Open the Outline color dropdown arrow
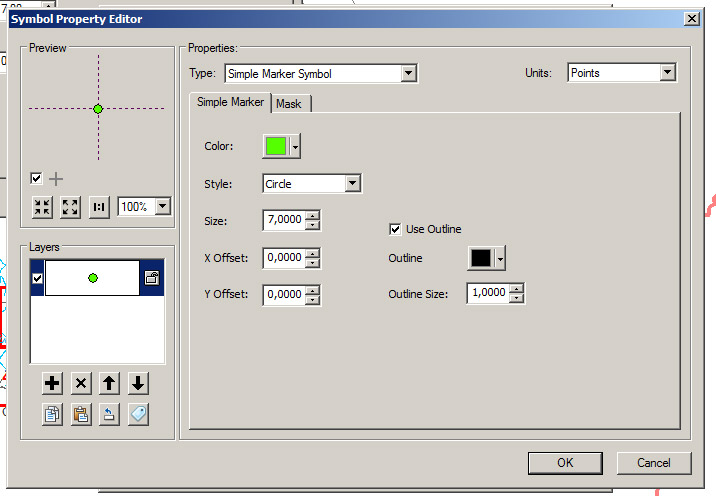This screenshot has width=716, height=496. [x=500, y=259]
